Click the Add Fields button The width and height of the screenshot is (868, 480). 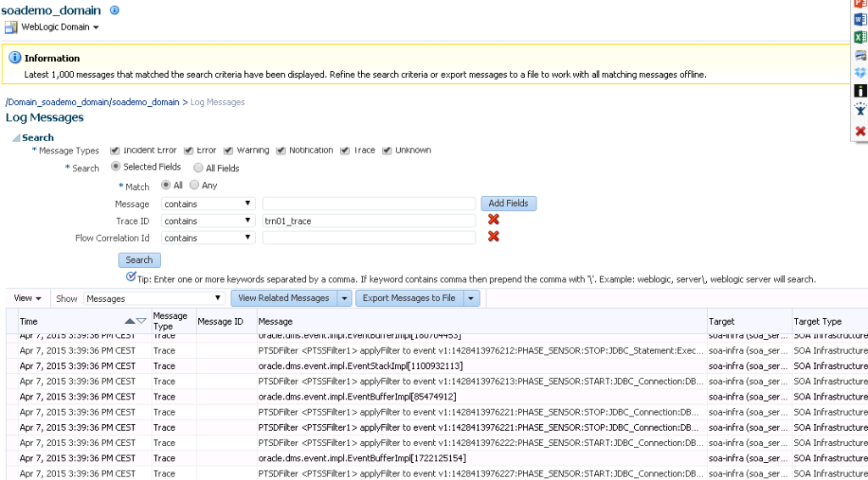click(509, 204)
